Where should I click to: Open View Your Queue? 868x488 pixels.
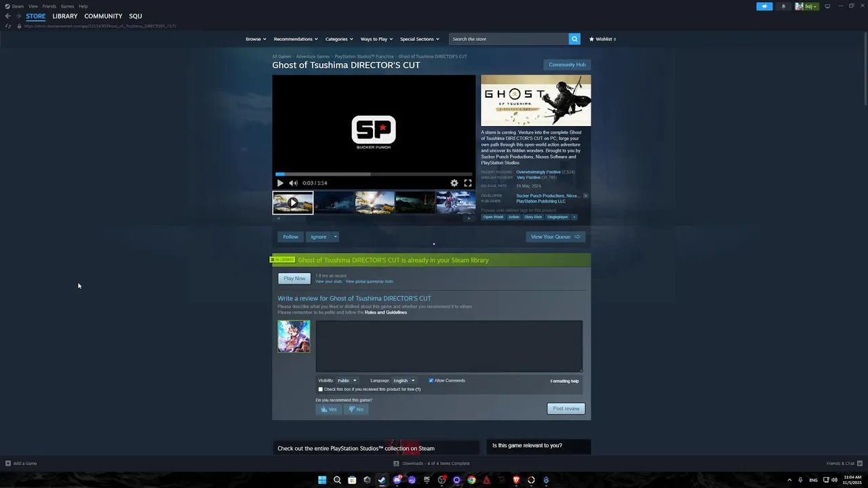(555, 237)
